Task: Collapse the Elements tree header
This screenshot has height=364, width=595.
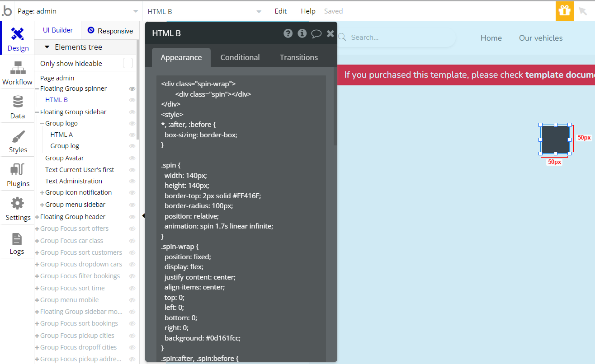Action: [47, 47]
